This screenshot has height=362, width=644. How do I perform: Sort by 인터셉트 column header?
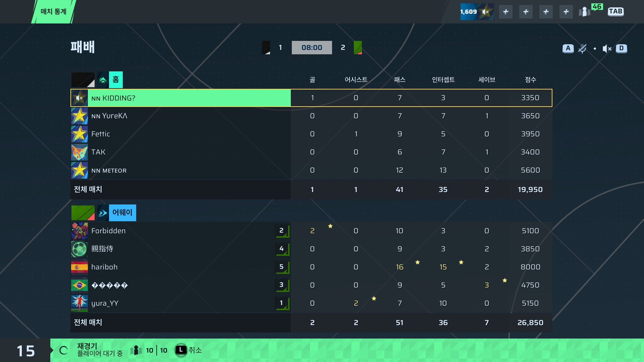pos(443,80)
